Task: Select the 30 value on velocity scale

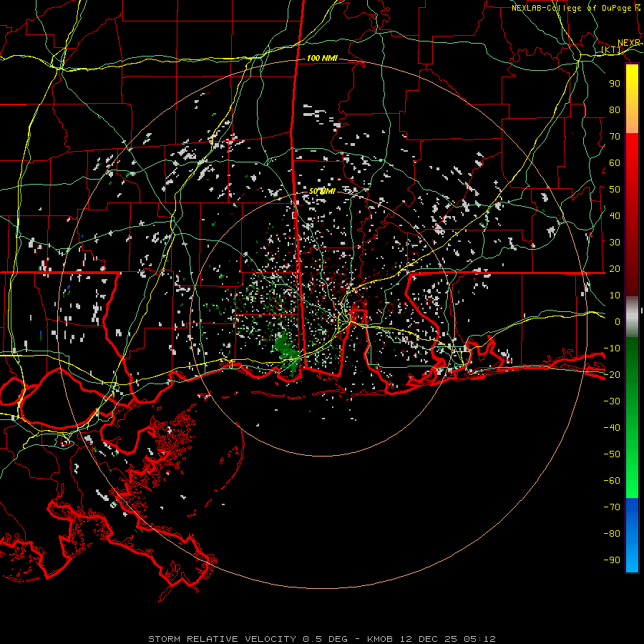Action: click(615, 243)
